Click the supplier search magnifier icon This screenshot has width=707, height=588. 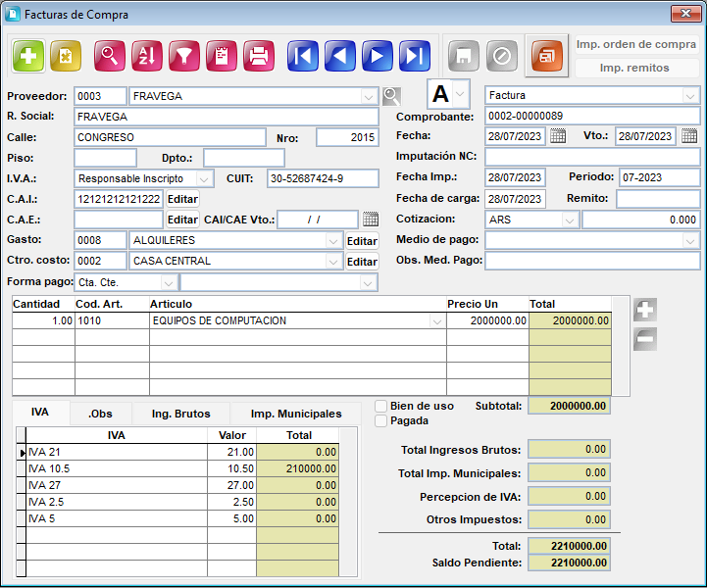(391, 96)
